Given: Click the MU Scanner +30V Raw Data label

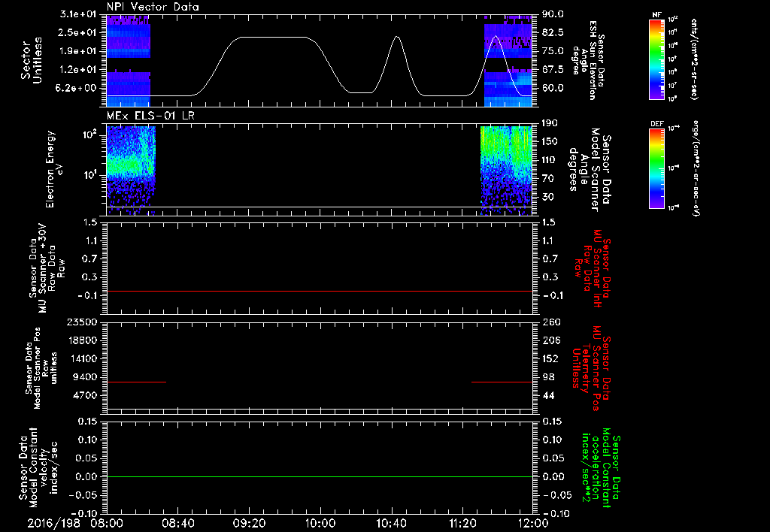Looking at the screenshot, I should (x=47, y=268).
